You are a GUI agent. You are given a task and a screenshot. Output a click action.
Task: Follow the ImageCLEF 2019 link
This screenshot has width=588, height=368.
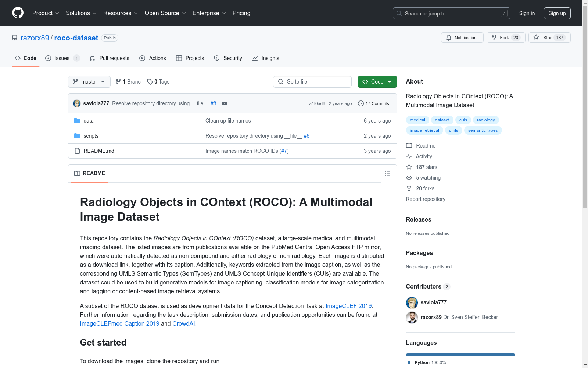pos(348,306)
